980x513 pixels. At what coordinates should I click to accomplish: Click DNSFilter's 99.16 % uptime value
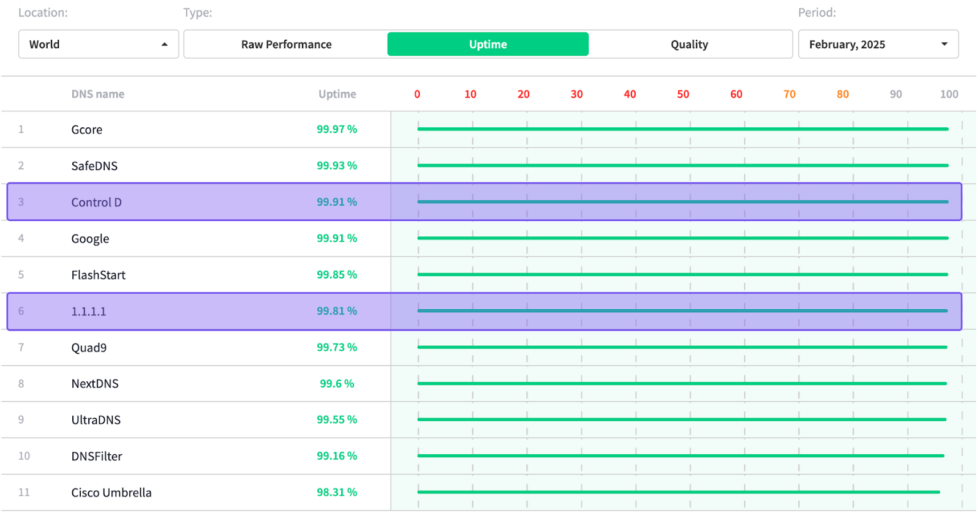(337, 455)
